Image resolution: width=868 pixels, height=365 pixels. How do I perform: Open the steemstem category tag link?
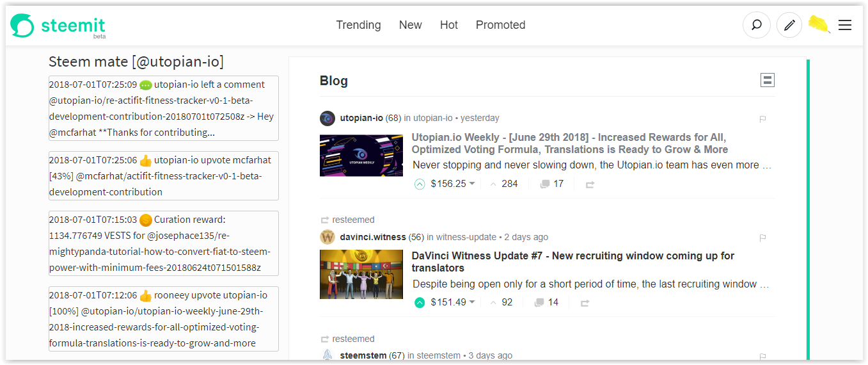pyautogui.click(x=438, y=355)
